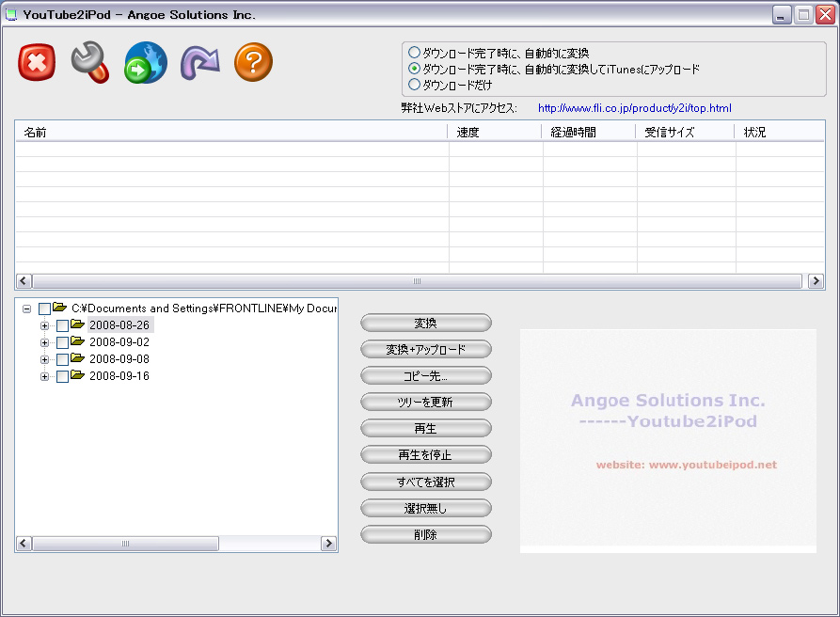
Task: Click the 速度 column header
Action: click(495, 132)
